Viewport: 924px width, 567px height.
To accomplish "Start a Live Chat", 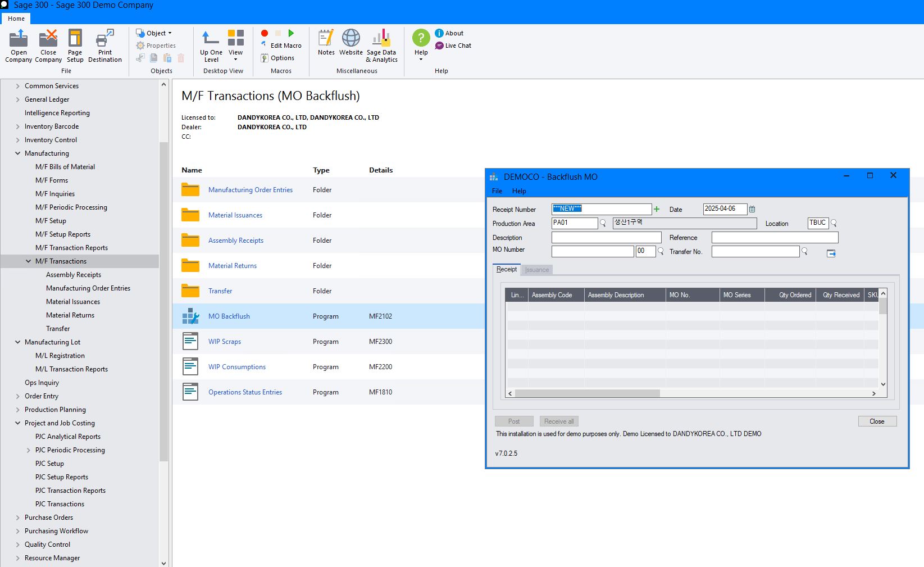I will [453, 46].
